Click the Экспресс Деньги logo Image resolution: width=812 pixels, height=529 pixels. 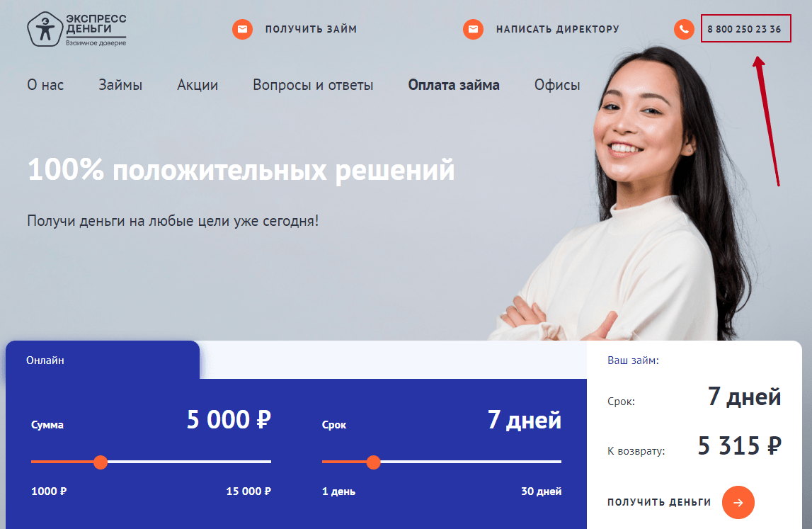coord(76,29)
